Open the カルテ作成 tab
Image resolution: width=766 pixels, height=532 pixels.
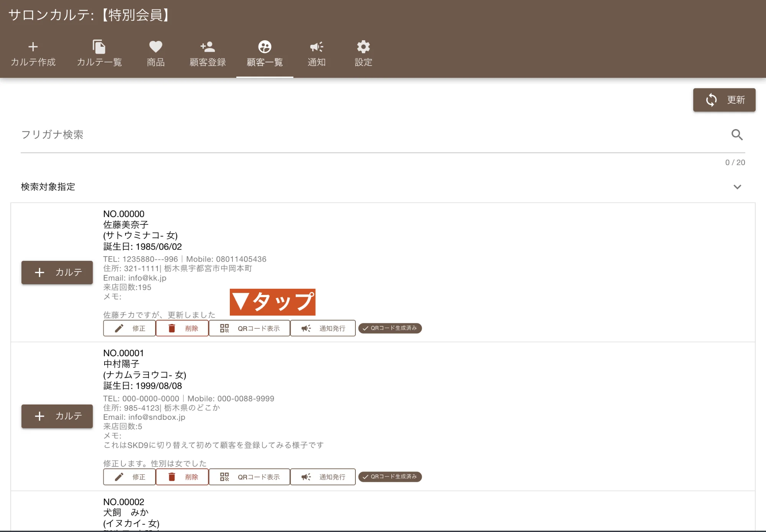click(x=33, y=62)
